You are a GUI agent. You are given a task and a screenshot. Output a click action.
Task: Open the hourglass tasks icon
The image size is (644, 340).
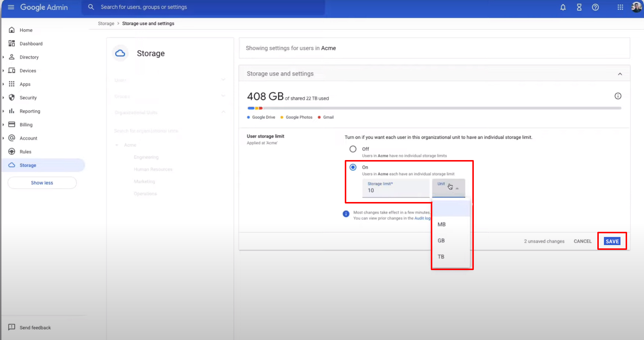coord(579,7)
